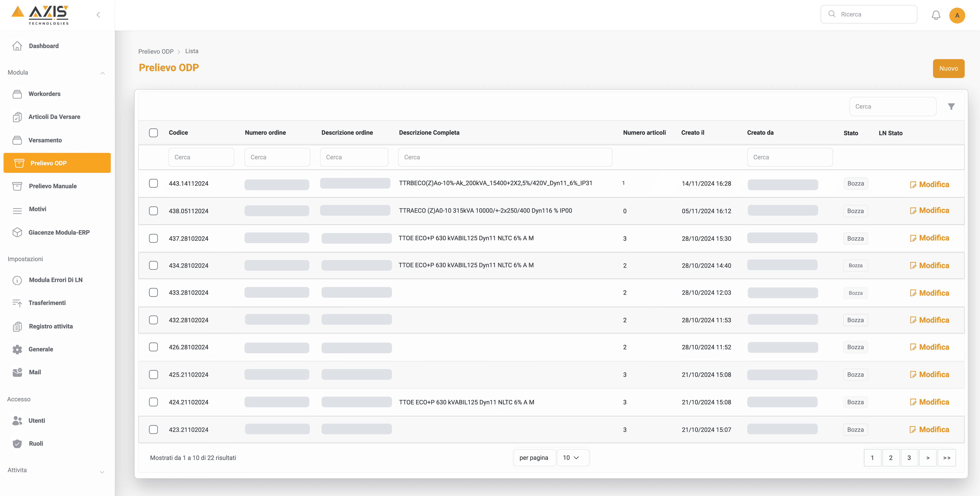Collapse the Modula sidebar section
Screen dimensions: 980x496
point(102,73)
